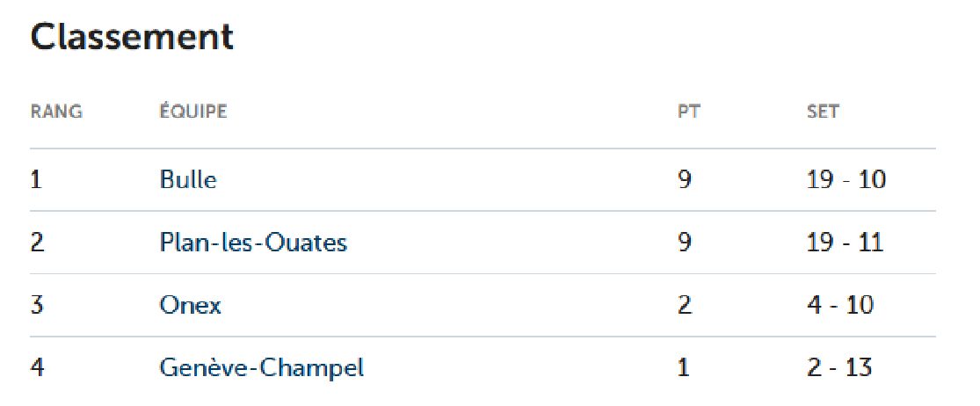
Task: Click rank 2 in the table
Action: 37,243
